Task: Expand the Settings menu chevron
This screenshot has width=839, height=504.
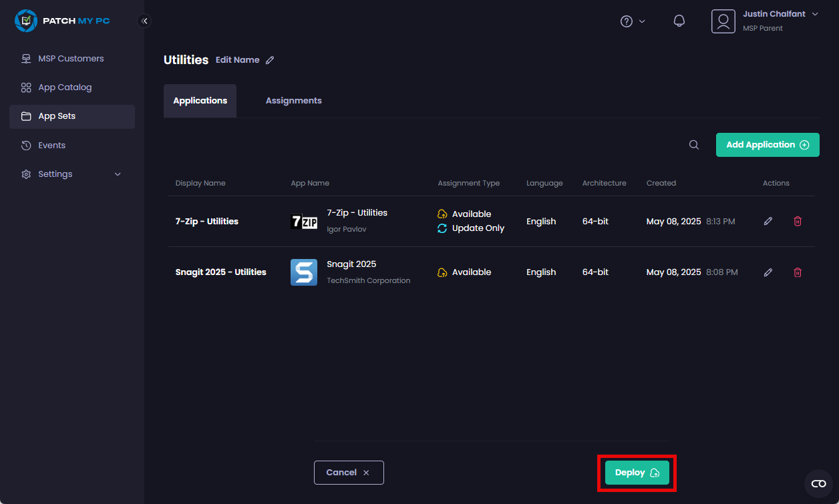Action: coord(118,174)
